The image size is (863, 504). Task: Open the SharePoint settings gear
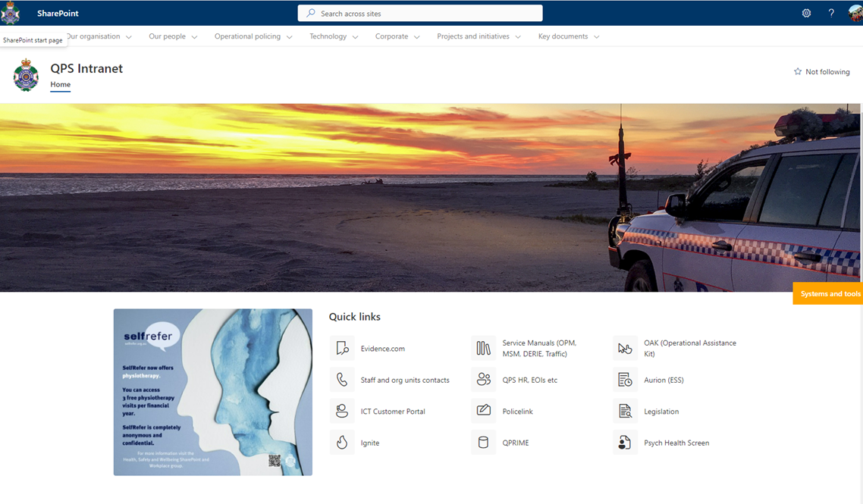[x=805, y=13]
